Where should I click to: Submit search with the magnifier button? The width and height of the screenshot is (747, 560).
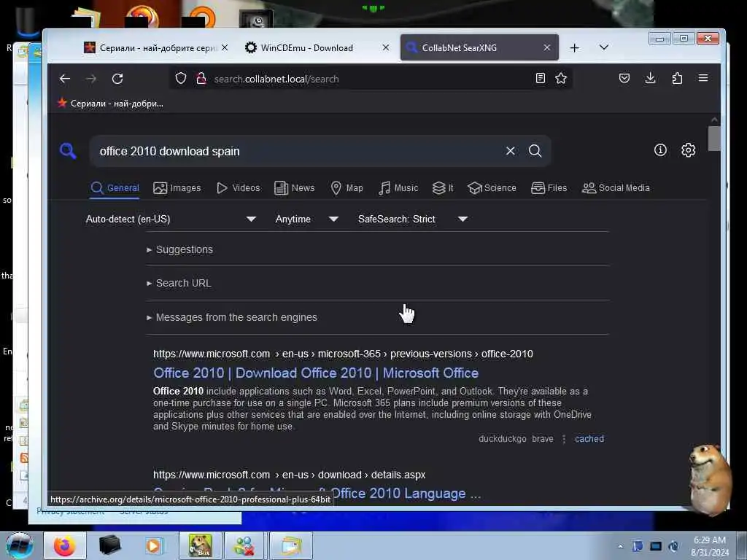(x=535, y=151)
